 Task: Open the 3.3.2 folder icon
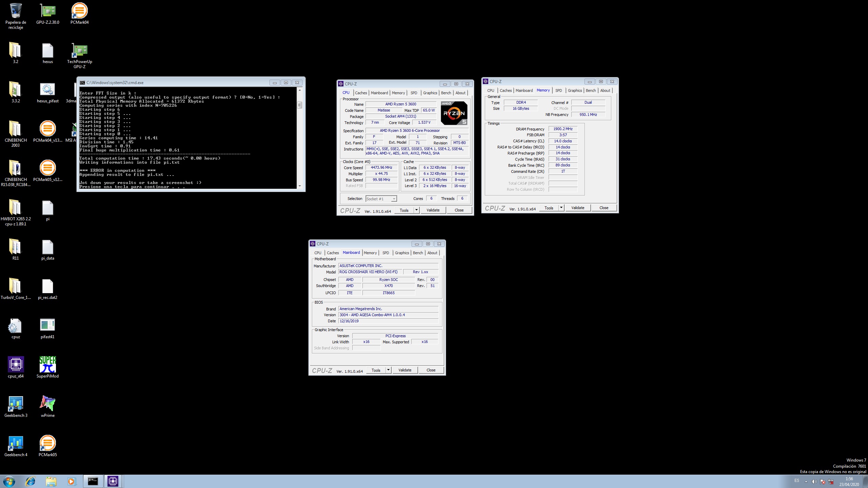pyautogui.click(x=16, y=93)
